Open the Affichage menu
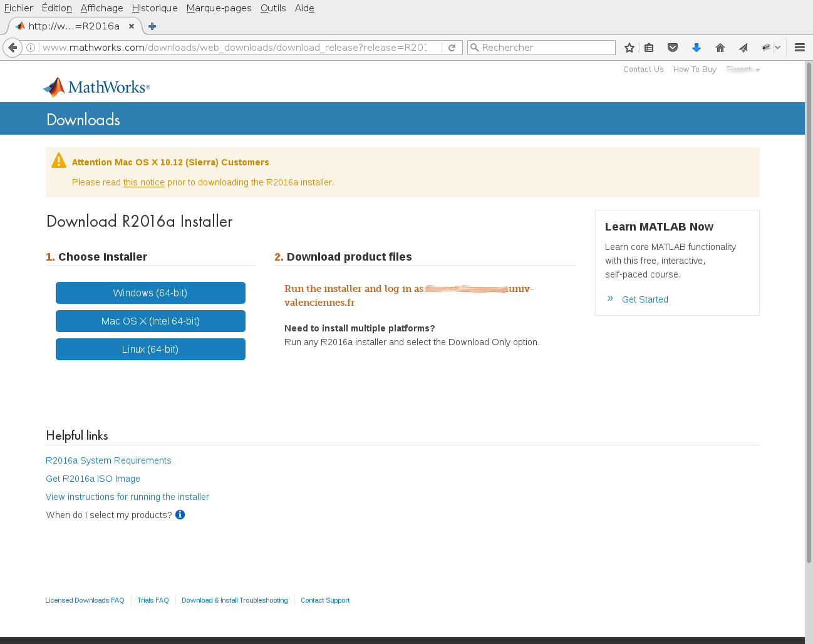813x644 pixels. 102,8
